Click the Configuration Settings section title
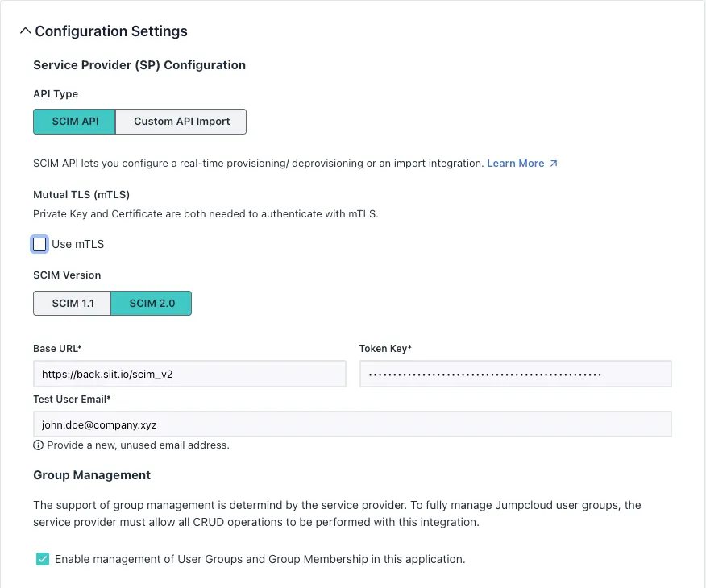 coord(111,31)
